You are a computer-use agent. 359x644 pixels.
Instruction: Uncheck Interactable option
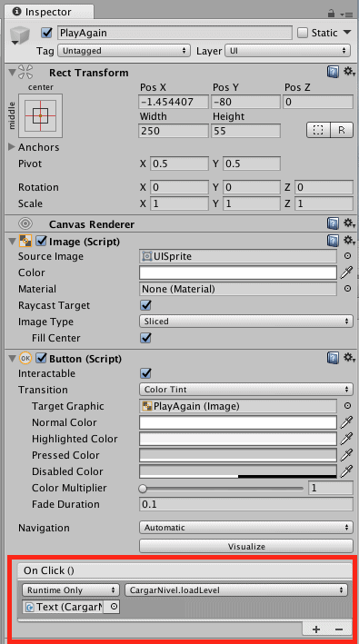tap(145, 373)
